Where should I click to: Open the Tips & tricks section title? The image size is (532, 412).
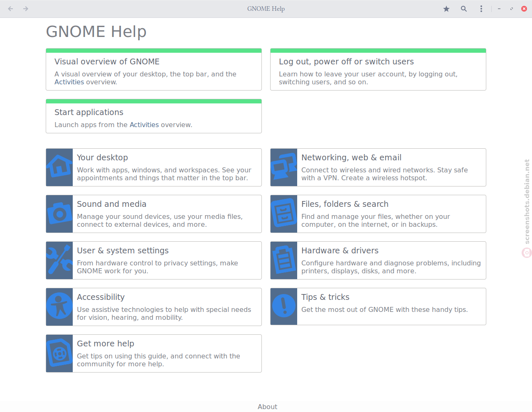325,297
